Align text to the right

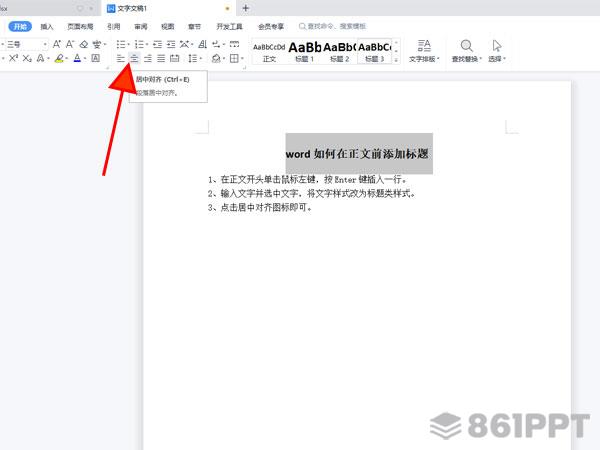(x=148, y=58)
